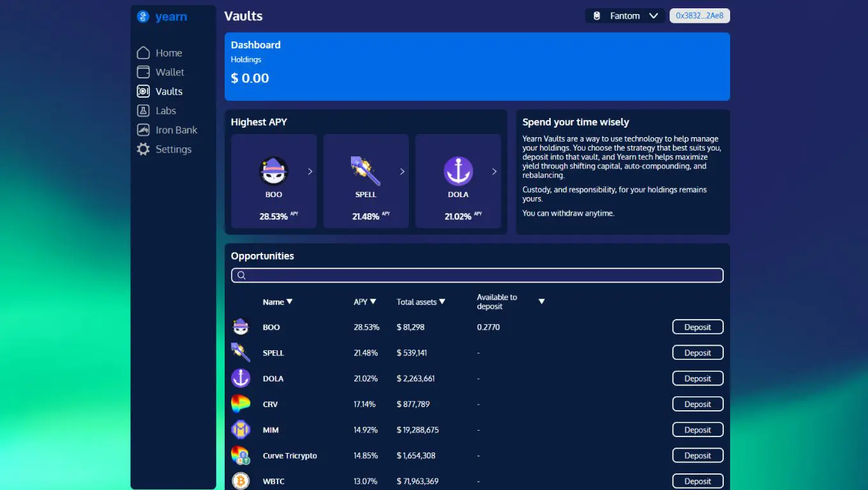868x490 pixels.
Task: Select Vaults in the sidebar
Action: (169, 91)
